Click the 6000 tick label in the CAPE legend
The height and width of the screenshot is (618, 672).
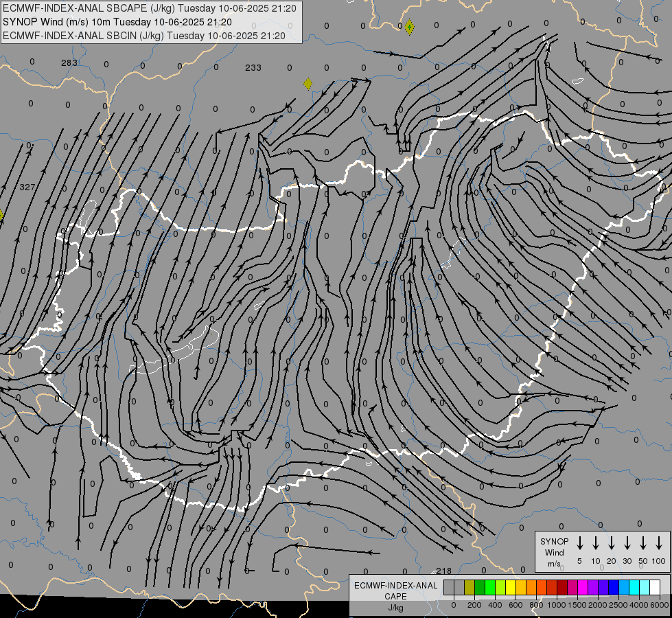[660, 605]
